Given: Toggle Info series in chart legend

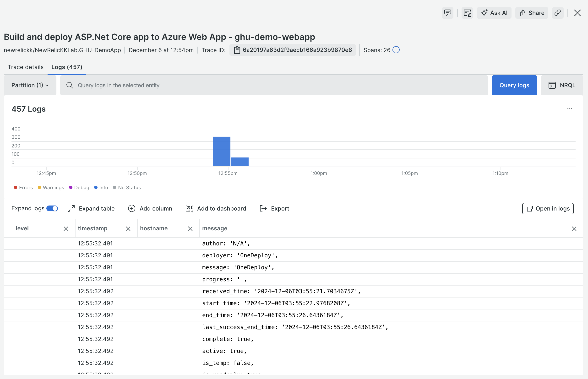Looking at the screenshot, I should pyautogui.click(x=101, y=188).
